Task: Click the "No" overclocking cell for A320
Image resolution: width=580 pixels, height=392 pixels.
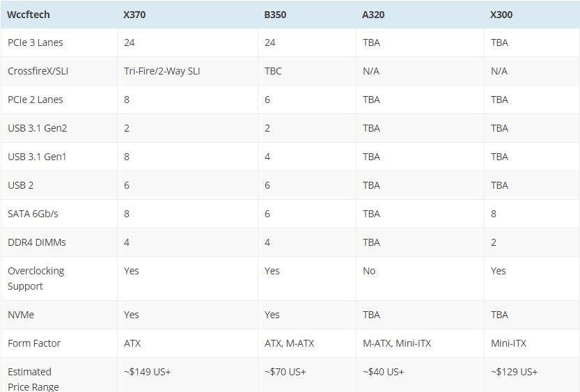Action: (369, 271)
